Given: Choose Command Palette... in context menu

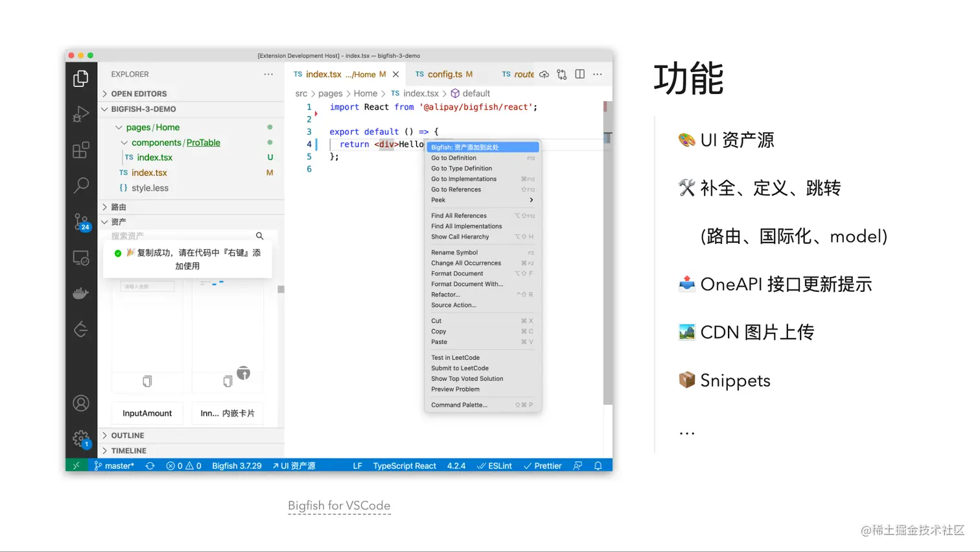Looking at the screenshot, I should [482, 405].
